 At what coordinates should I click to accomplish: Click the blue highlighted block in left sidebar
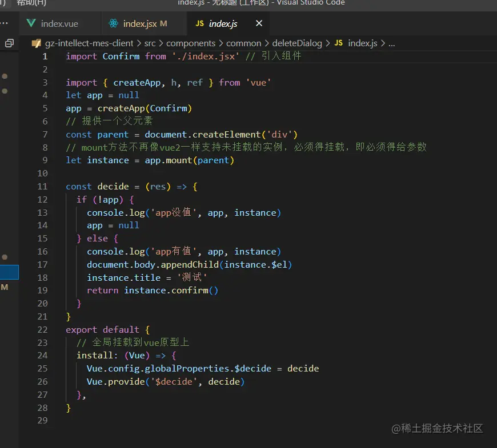pyautogui.click(x=9, y=272)
